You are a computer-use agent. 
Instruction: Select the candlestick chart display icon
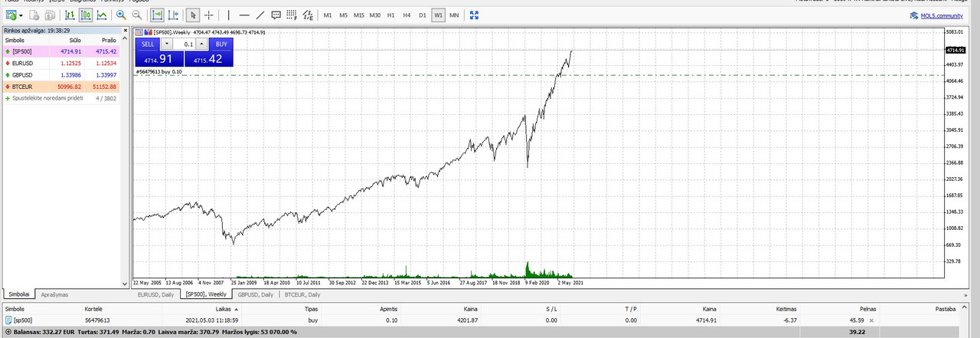(86, 15)
